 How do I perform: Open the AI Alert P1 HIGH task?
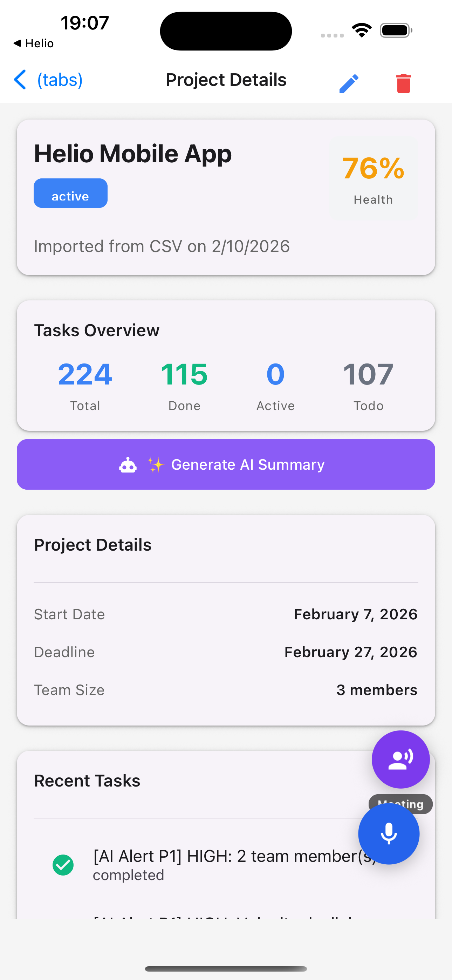click(226, 865)
